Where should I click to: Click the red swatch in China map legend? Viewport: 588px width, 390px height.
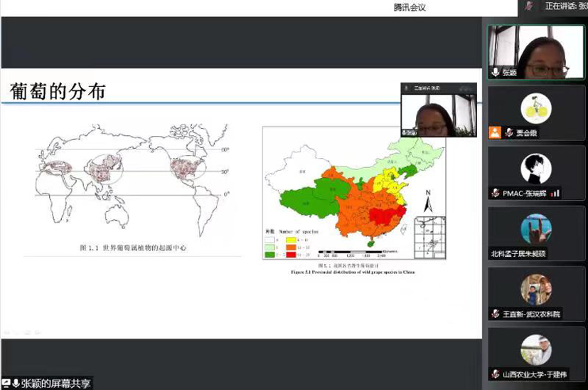[290, 253]
